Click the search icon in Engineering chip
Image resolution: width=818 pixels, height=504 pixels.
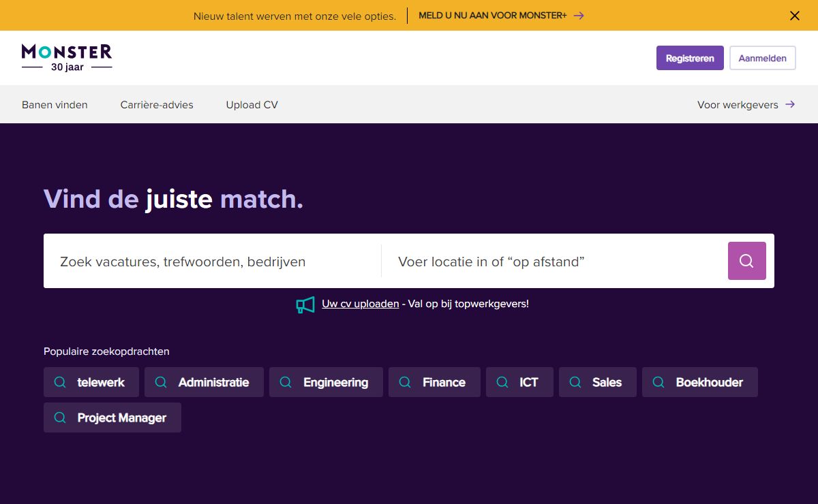286,382
